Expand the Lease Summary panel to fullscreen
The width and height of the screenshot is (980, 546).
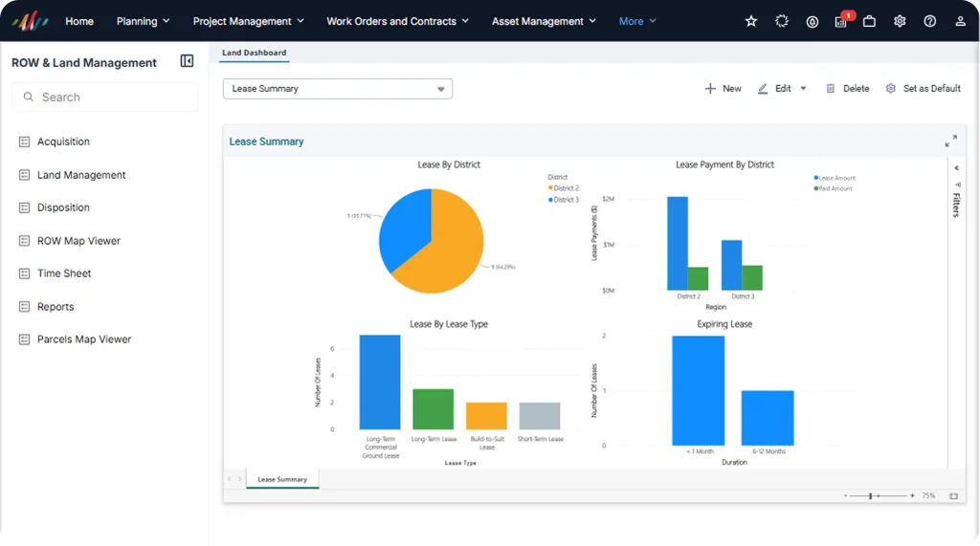[x=950, y=142]
